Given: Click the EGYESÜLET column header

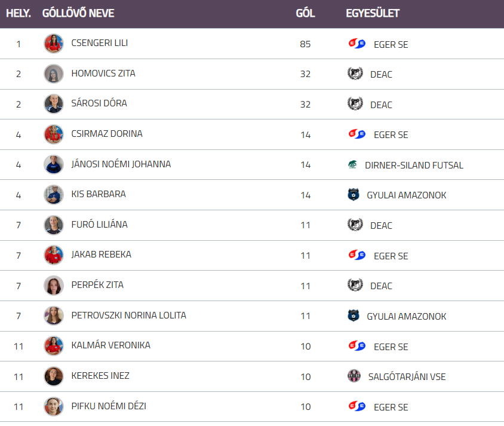Looking at the screenshot, I should pyautogui.click(x=373, y=13).
